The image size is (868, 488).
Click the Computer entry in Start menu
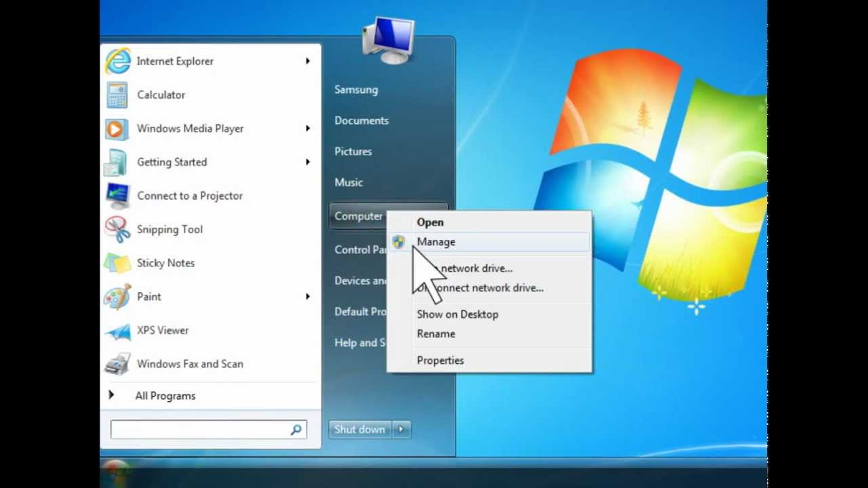359,216
